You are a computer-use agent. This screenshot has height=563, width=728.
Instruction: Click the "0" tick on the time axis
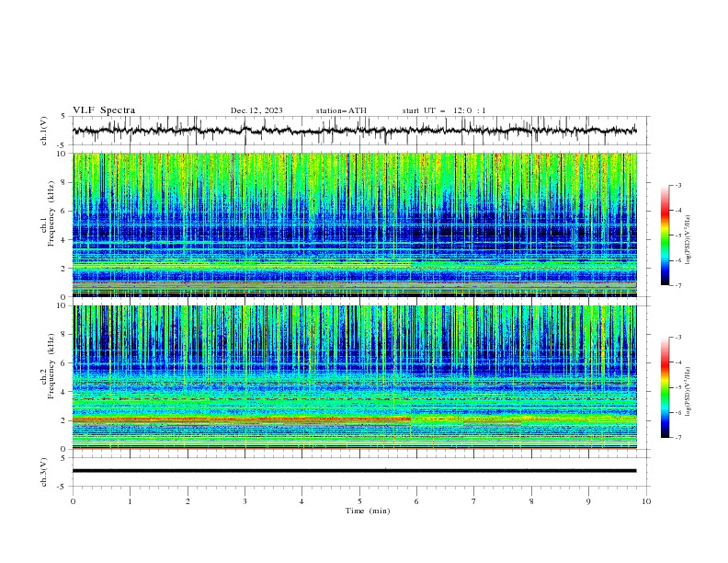click(73, 501)
